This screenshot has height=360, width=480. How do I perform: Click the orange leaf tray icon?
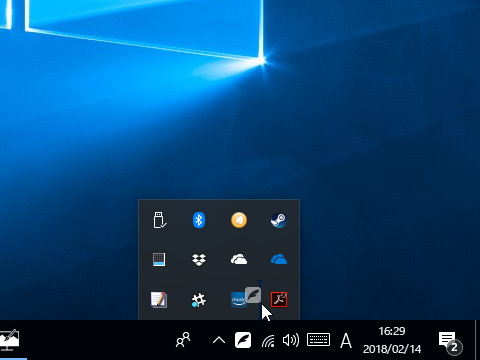[x=239, y=220]
